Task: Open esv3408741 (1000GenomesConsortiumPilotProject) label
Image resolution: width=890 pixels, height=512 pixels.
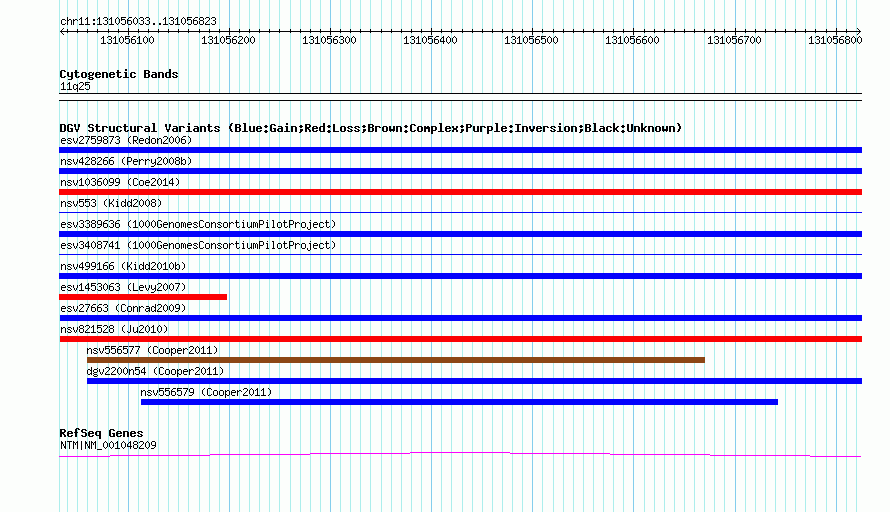Action: (198, 245)
